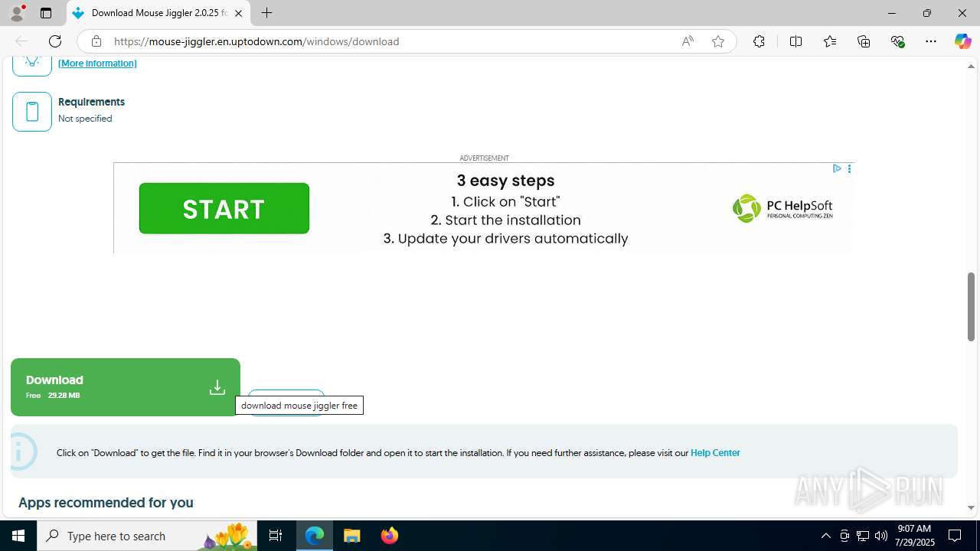Click the Requirements phone icon
Image resolution: width=980 pixels, height=551 pixels.
pos(32,112)
